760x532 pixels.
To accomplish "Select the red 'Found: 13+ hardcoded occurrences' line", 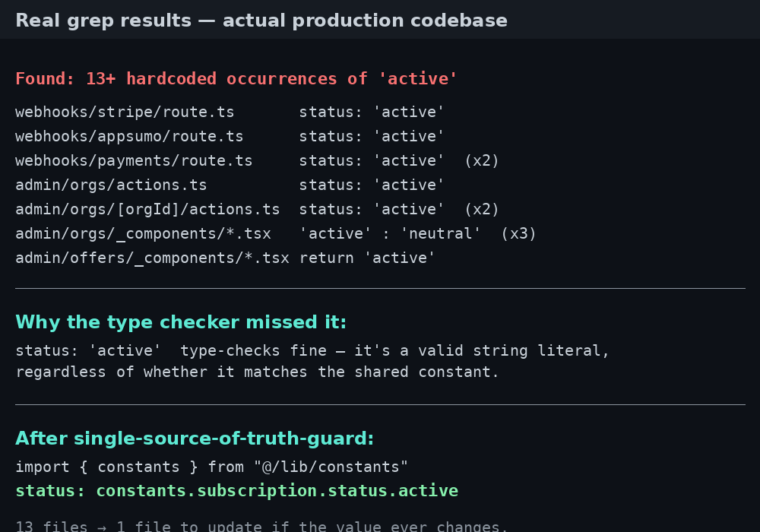I will [x=236, y=78].
